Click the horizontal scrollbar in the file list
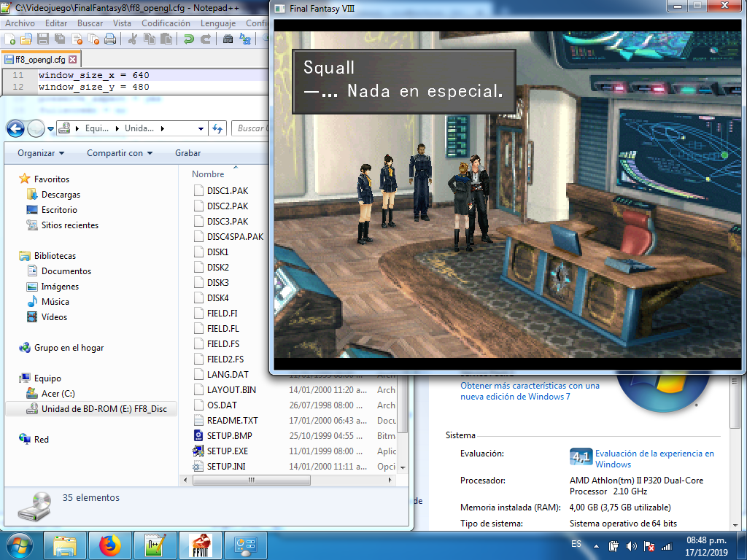This screenshot has height=560, width=747. [x=251, y=480]
